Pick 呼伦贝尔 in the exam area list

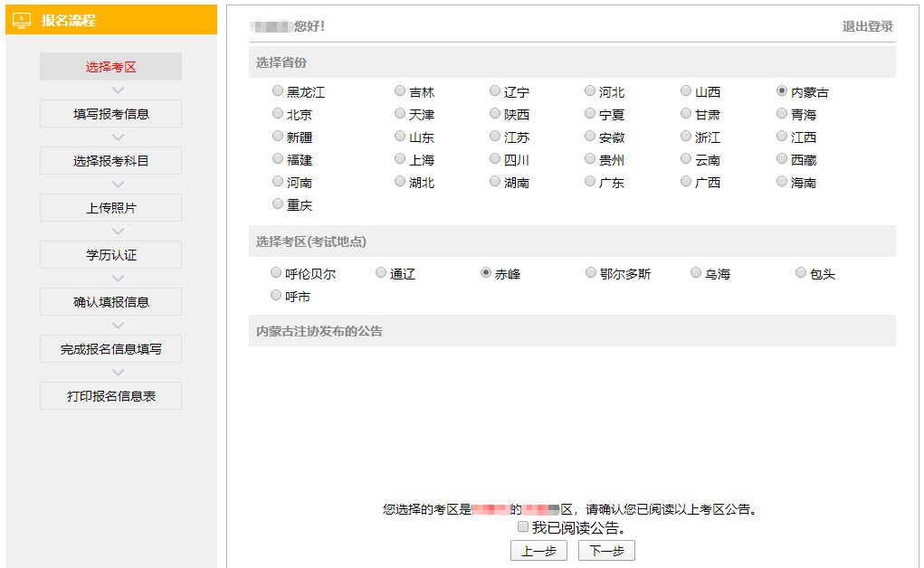[276, 272]
